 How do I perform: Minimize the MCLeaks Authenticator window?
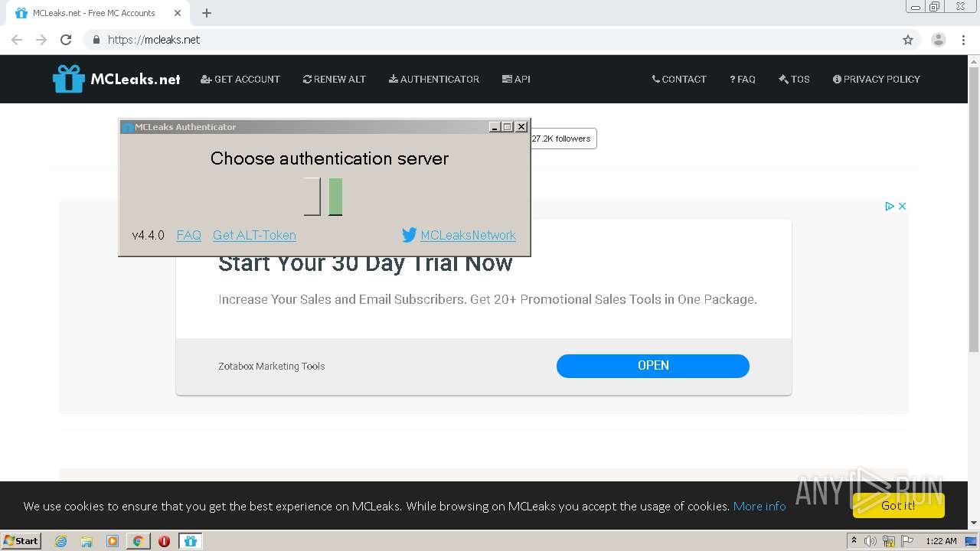495,127
